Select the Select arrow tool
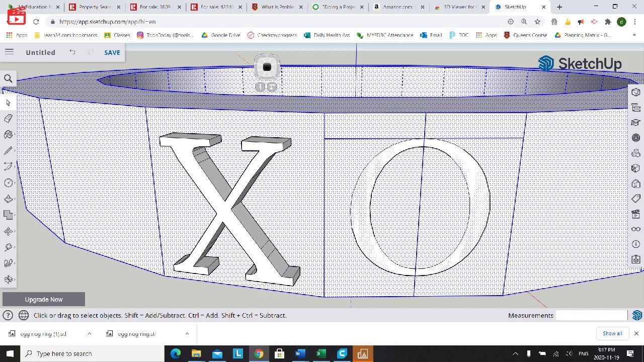 pos(8,103)
